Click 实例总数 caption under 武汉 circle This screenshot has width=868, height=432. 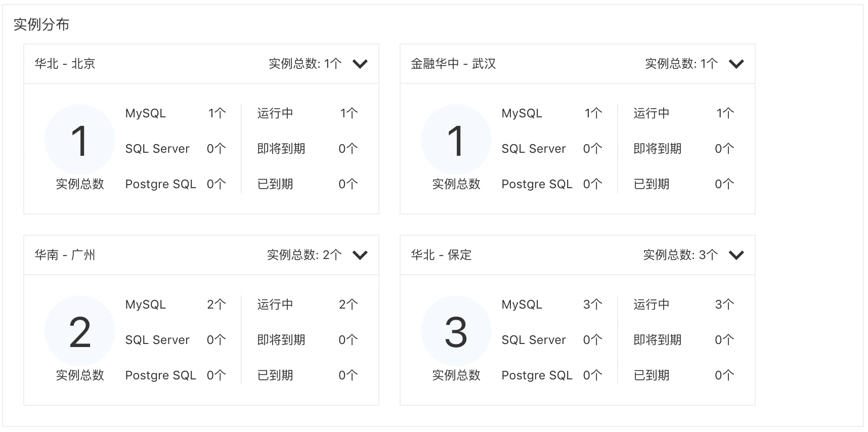pyautogui.click(x=456, y=184)
